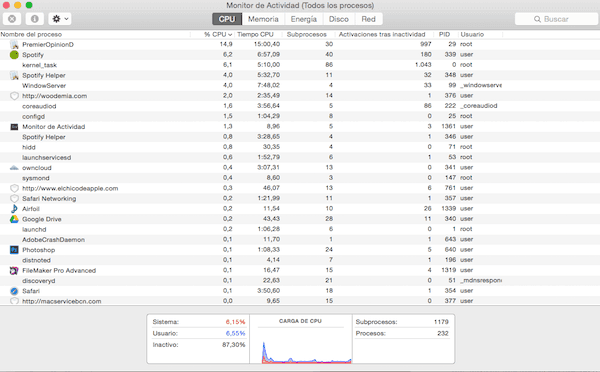Open the gear actions dropdown
The height and width of the screenshot is (372, 600).
tap(60, 19)
